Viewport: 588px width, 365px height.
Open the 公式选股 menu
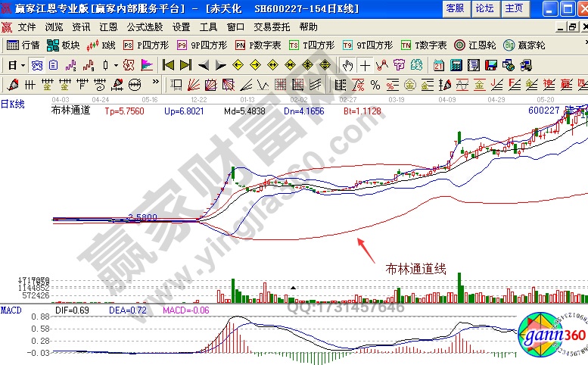point(145,27)
